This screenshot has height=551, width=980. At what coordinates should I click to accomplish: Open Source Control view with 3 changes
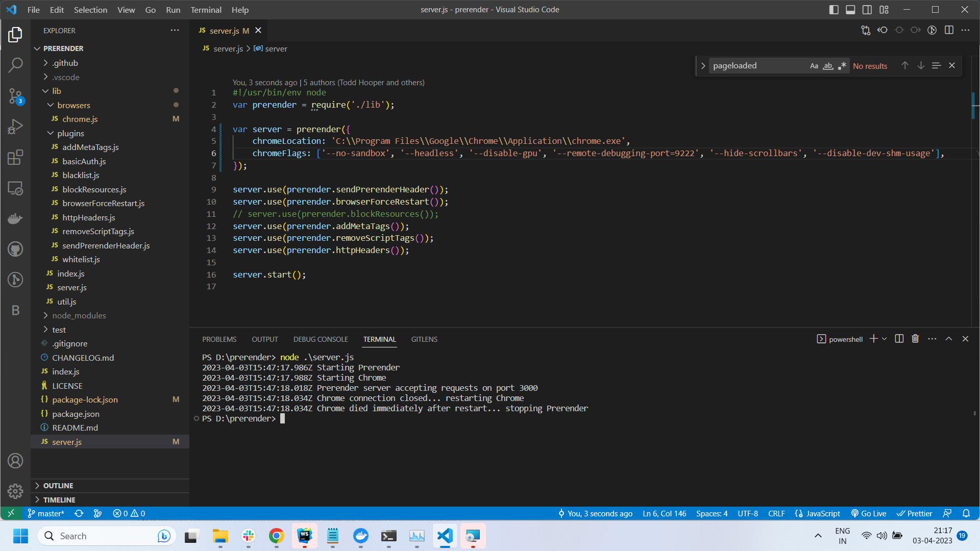(15, 96)
